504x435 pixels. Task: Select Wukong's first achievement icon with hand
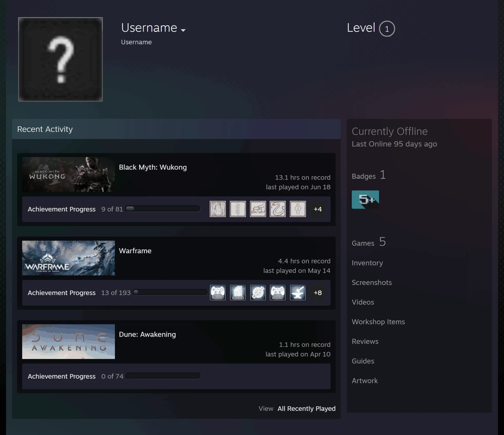(218, 209)
